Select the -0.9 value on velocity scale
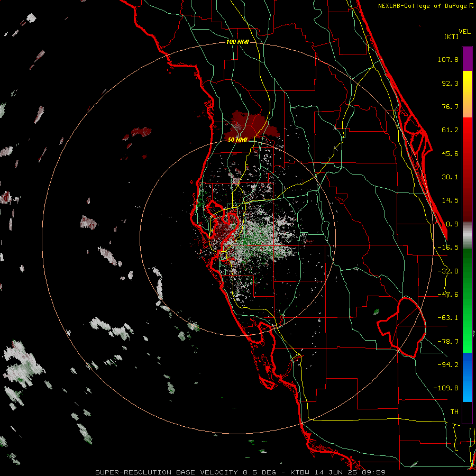This screenshot has height=476, width=476. pos(450,224)
